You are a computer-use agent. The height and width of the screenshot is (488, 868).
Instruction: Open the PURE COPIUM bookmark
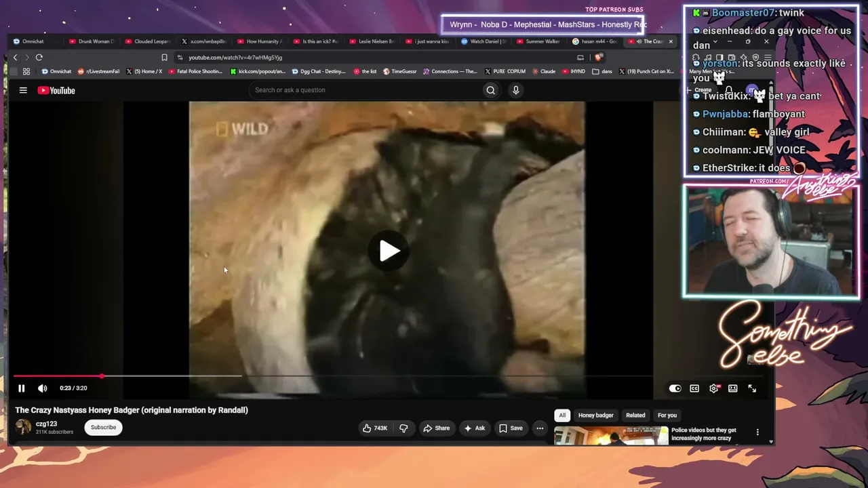(504, 71)
